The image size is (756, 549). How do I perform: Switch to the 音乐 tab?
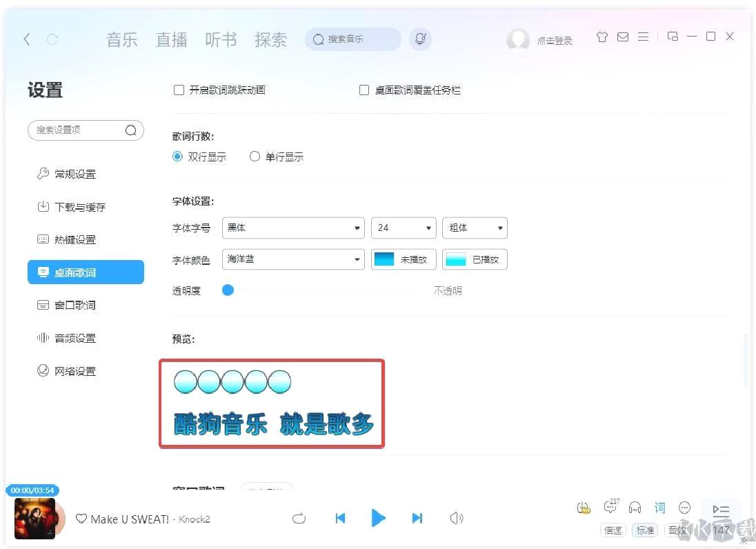pyautogui.click(x=122, y=39)
